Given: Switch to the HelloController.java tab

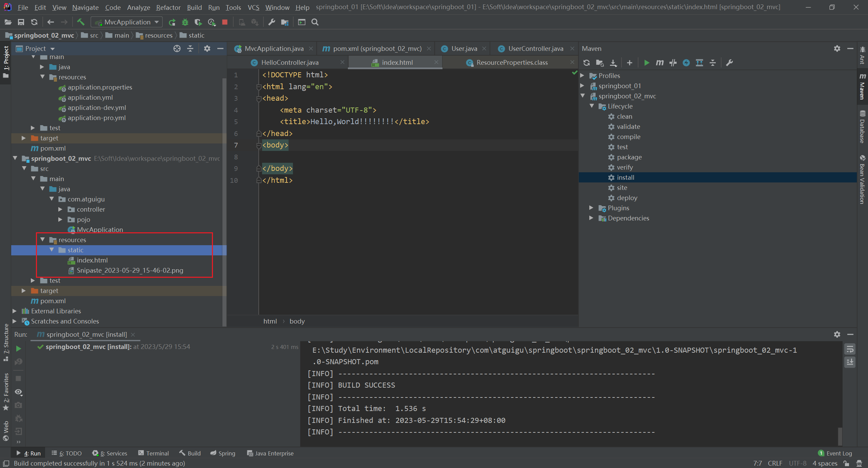Looking at the screenshot, I should [290, 62].
